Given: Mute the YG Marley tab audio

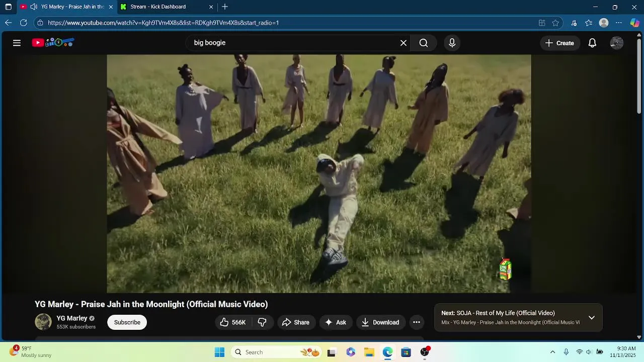Looking at the screenshot, I should (x=34, y=7).
